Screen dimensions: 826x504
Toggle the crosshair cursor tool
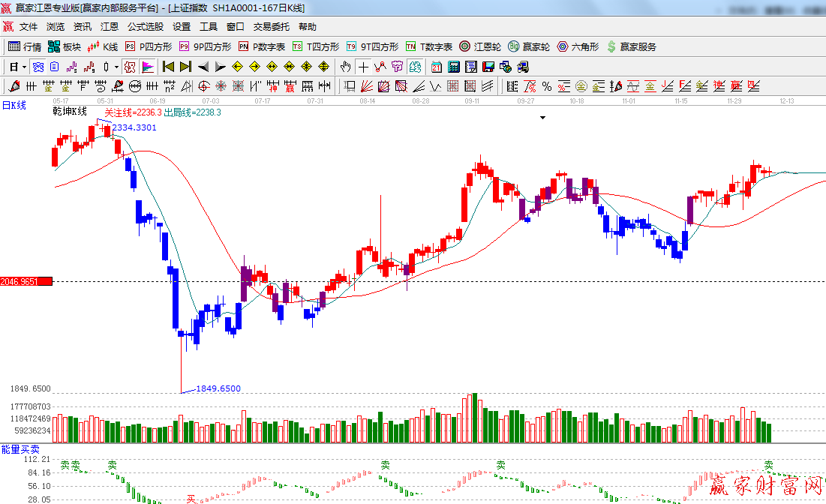click(x=363, y=67)
